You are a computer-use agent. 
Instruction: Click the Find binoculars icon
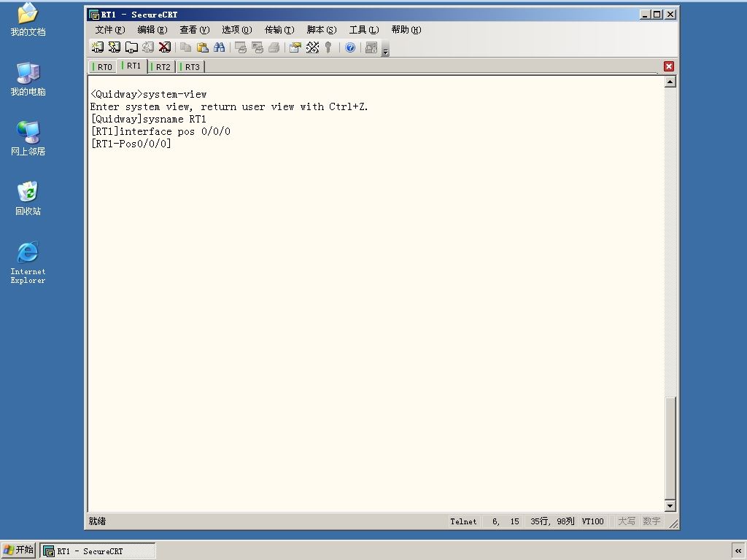(x=219, y=47)
